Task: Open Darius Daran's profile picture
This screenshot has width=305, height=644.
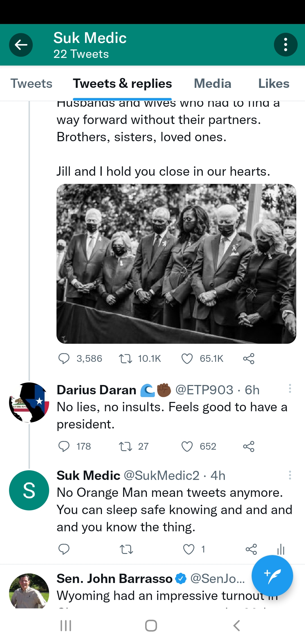Action: pyautogui.click(x=29, y=402)
